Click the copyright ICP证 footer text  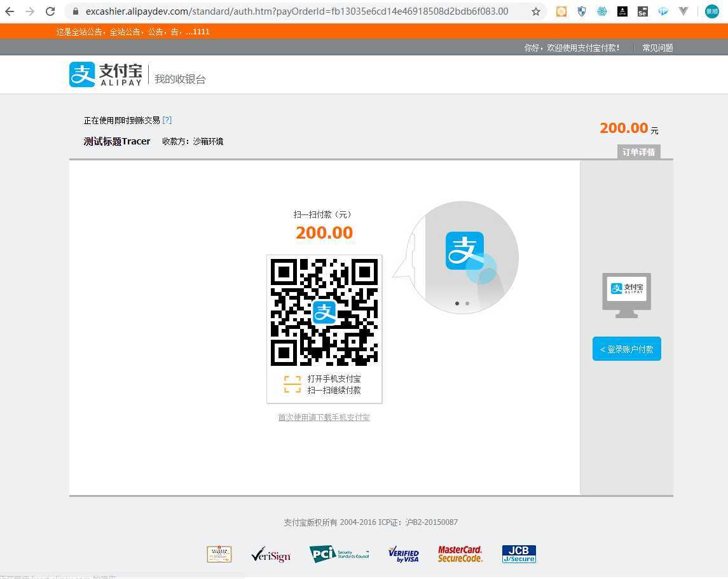[x=371, y=522]
